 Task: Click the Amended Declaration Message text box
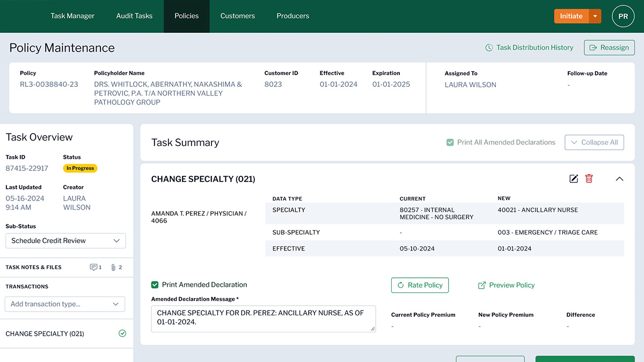[x=264, y=319]
